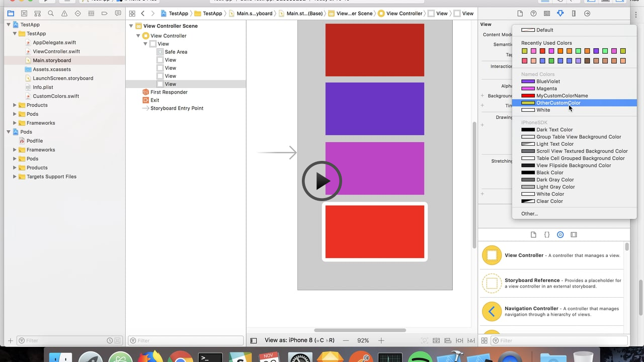The image size is (644, 362).
Task: Show the Media library icon
Action: coord(574,235)
